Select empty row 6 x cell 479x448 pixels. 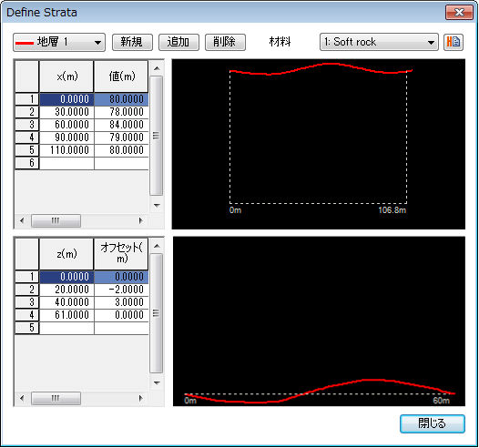click(66, 163)
